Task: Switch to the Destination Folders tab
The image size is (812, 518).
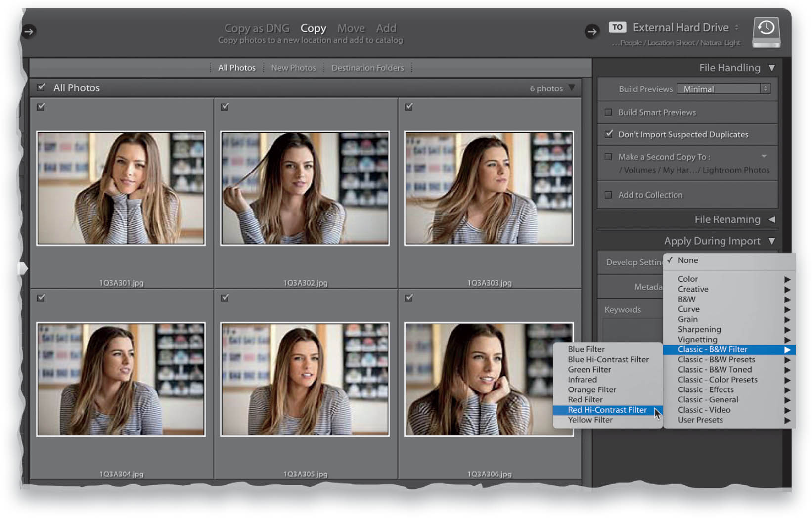Action: tap(367, 68)
